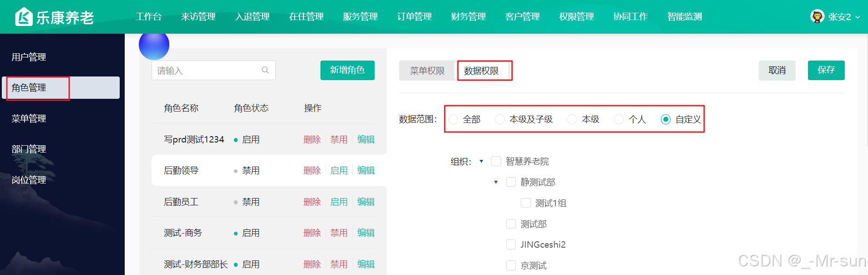The height and width of the screenshot is (275, 868).
Task: Focus the 请输入 role search field
Action: click(x=213, y=71)
